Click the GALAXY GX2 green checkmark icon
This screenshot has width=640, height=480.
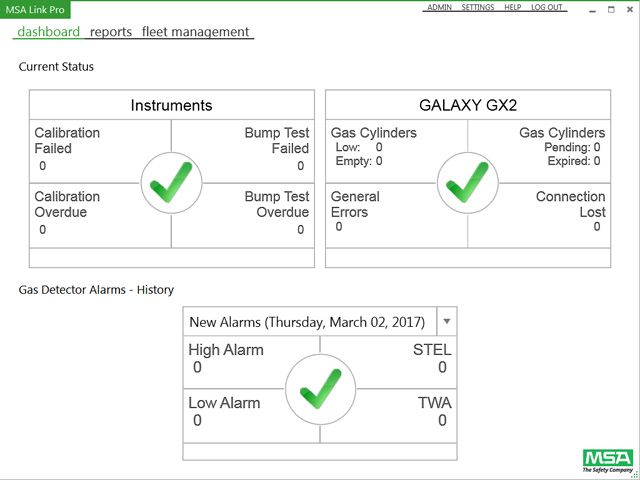click(467, 183)
